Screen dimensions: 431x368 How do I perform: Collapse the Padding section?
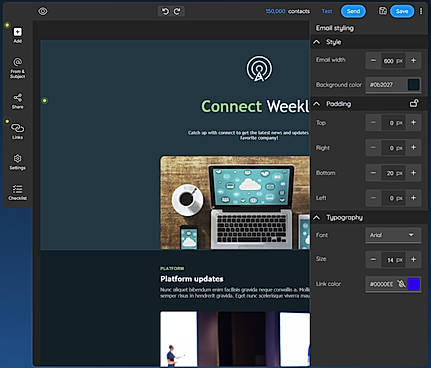tap(317, 104)
